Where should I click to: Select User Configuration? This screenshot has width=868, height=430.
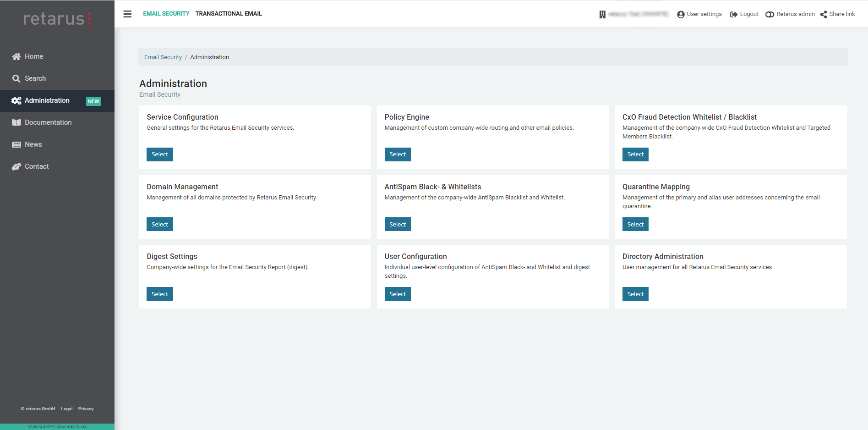point(398,294)
